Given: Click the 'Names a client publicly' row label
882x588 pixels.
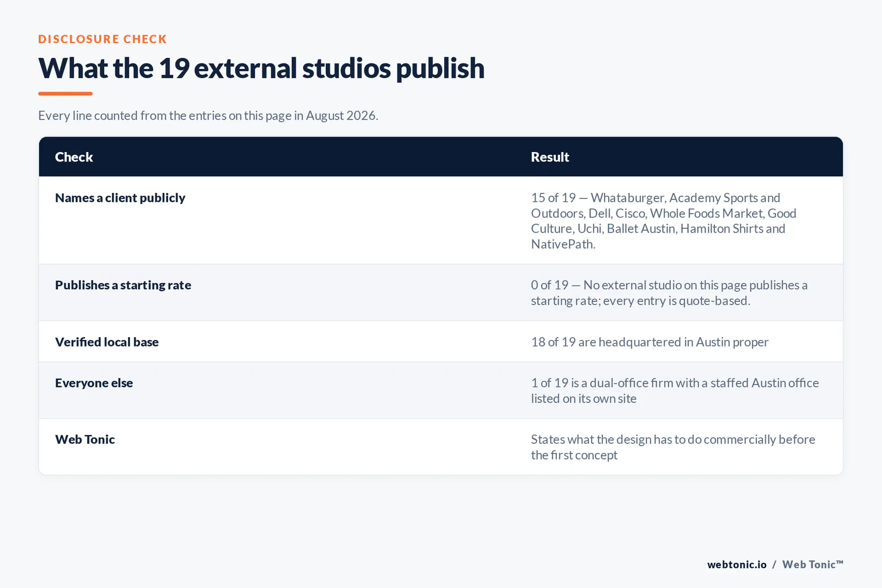Looking at the screenshot, I should (x=120, y=198).
